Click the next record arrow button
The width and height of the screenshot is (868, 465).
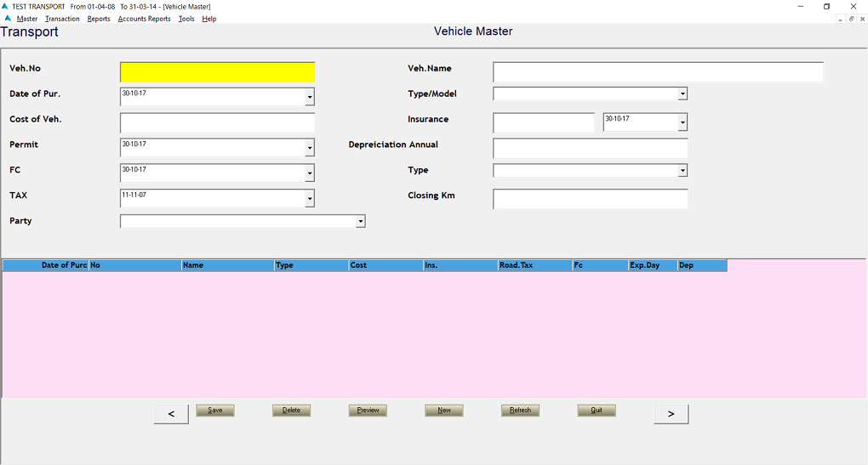671,414
